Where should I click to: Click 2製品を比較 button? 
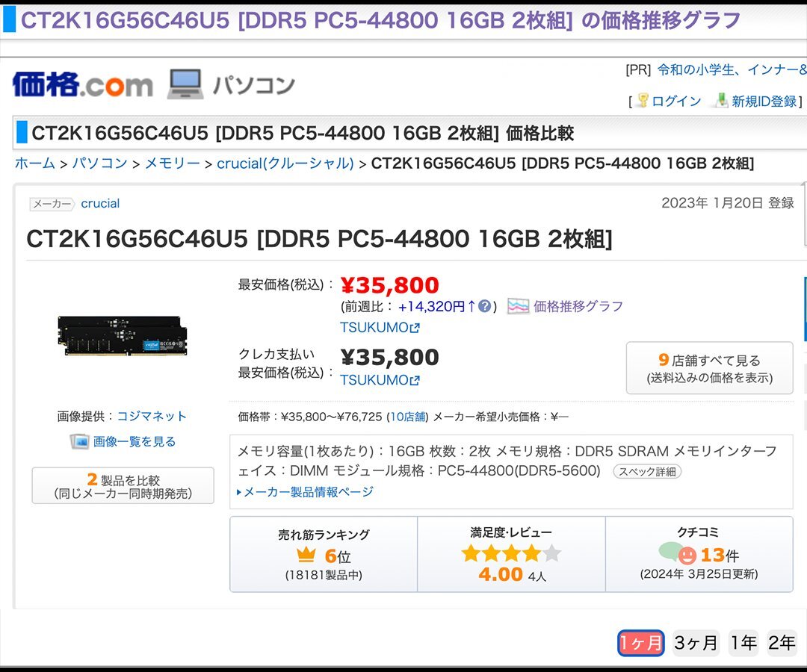click(x=123, y=485)
